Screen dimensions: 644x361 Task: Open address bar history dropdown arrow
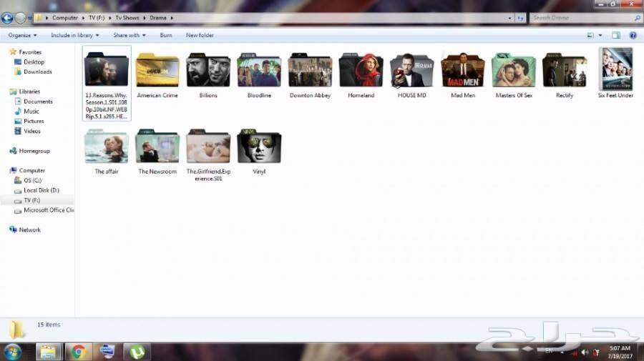[509, 18]
